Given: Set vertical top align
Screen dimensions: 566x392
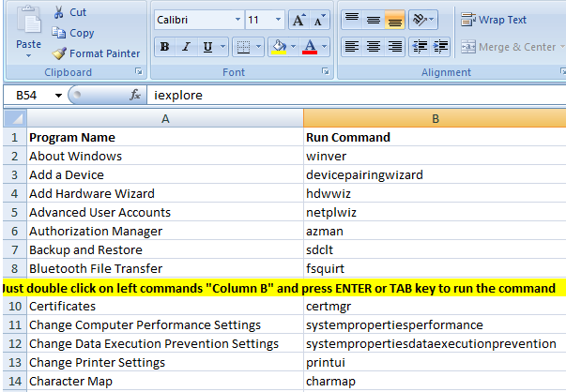Looking at the screenshot, I should pos(352,20).
